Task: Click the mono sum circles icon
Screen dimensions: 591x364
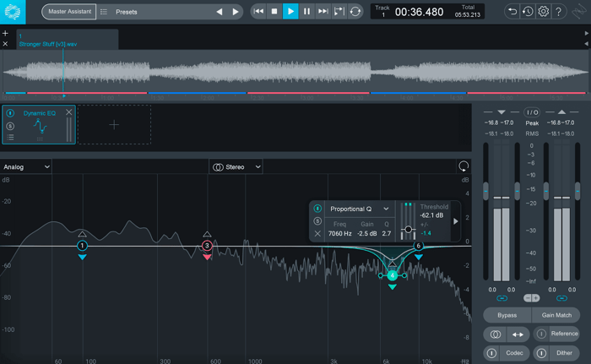Action: 496,334
